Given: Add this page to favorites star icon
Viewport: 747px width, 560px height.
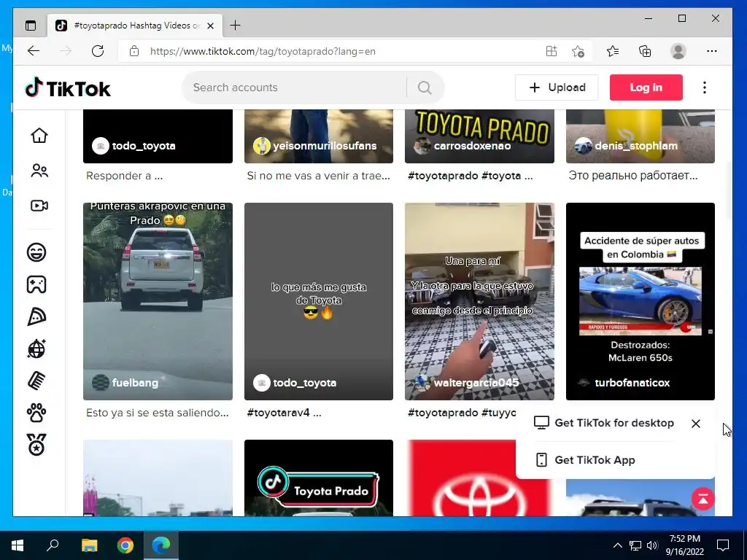Looking at the screenshot, I should [578, 51].
